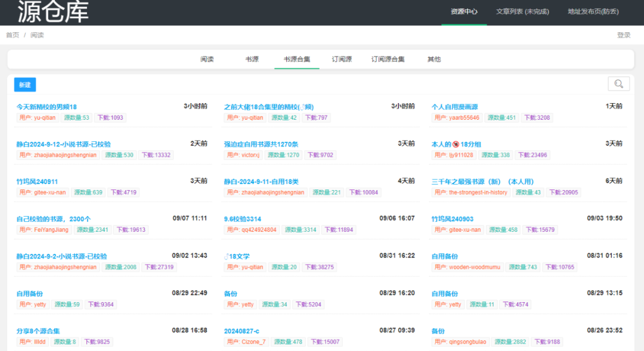The height and width of the screenshot is (351, 644).
Task: Go to 首页 via the breadcrumb
Action: click(12, 35)
